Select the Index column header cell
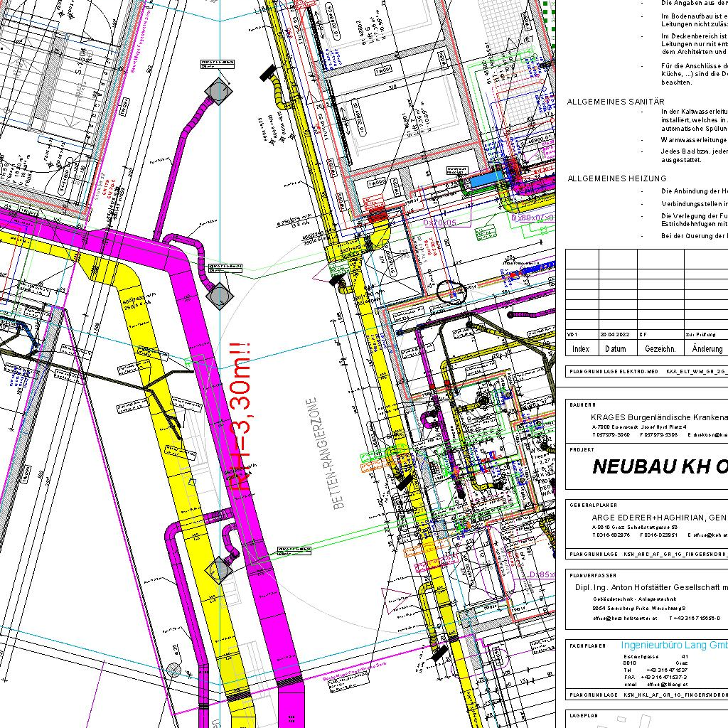Image resolution: width=728 pixels, height=728 pixels. 581,349
